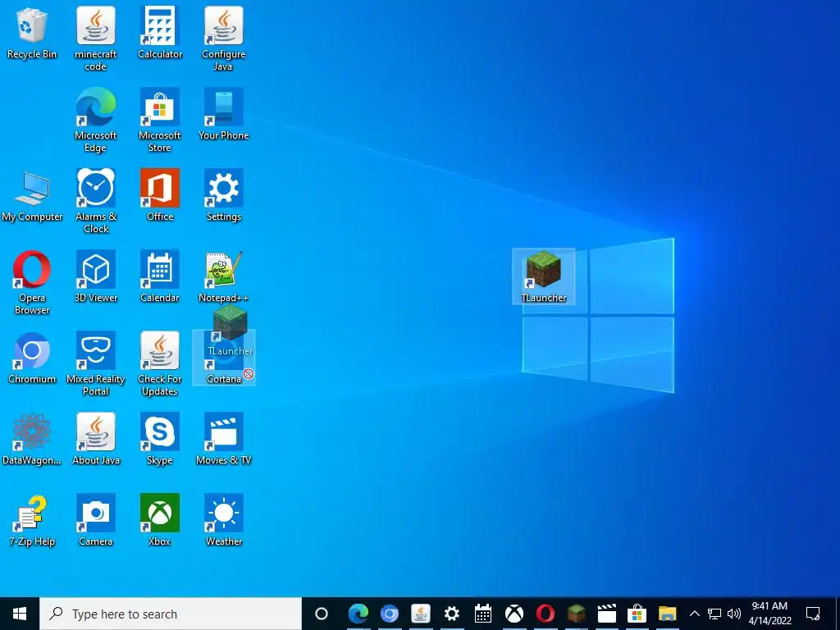Select the minecraft code Java file icon
This screenshot has height=630, width=840.
[95, 39]
